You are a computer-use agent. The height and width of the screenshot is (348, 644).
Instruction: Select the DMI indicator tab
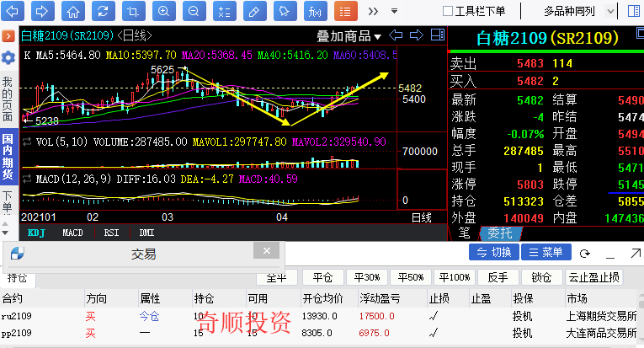[146, 233]
